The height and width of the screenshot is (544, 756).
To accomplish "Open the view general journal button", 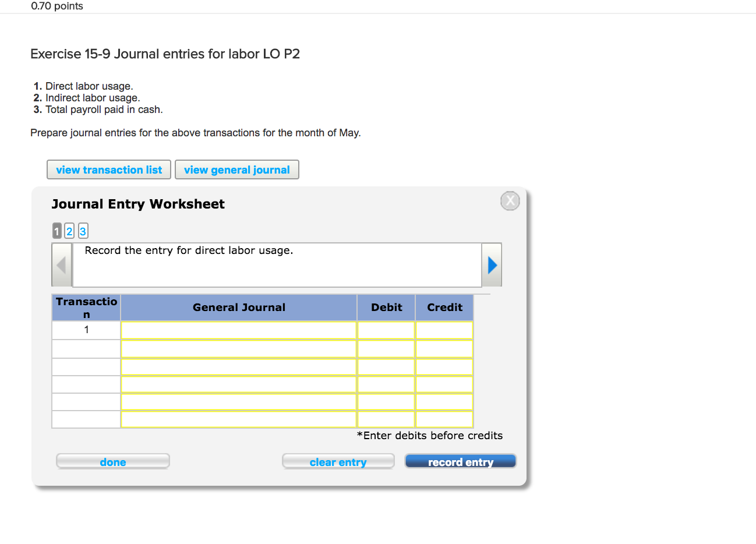I will coord(236,169).
